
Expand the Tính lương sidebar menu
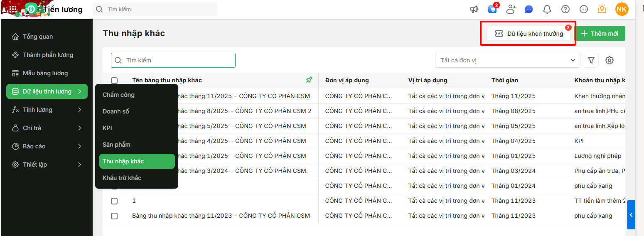pos(47,110)
